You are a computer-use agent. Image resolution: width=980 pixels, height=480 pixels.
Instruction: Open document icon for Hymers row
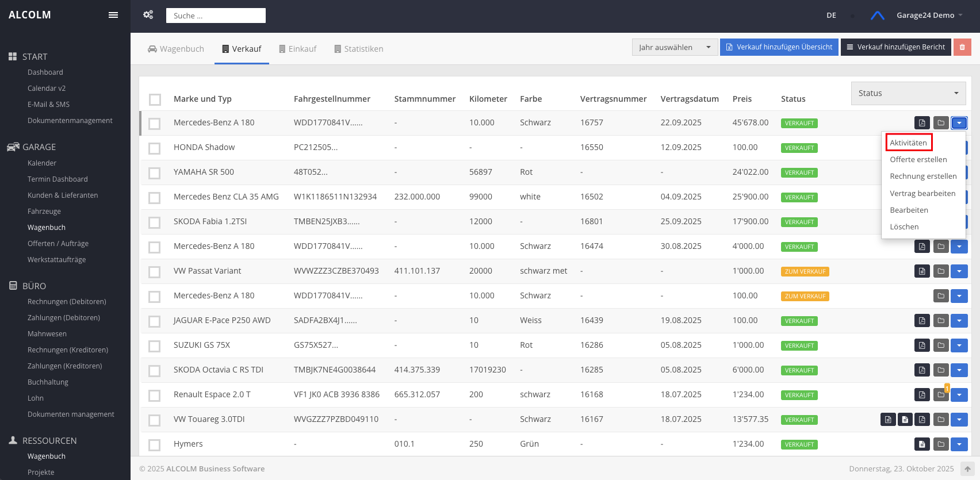922,444
